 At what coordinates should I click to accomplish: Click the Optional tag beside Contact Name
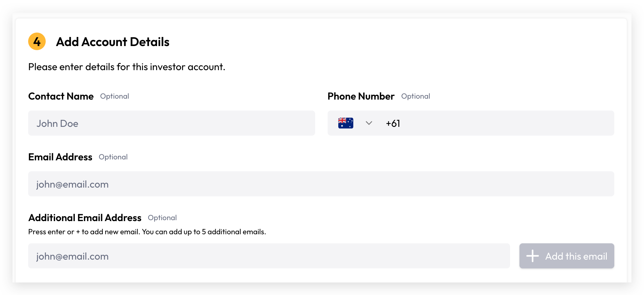[x=115, y=96]
